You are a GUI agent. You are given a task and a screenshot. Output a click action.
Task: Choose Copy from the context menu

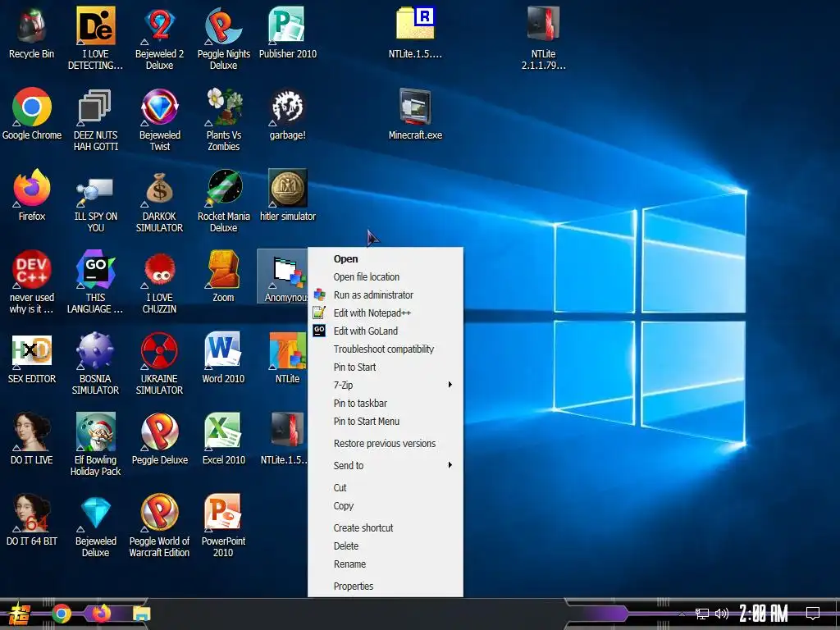(386, 506)
